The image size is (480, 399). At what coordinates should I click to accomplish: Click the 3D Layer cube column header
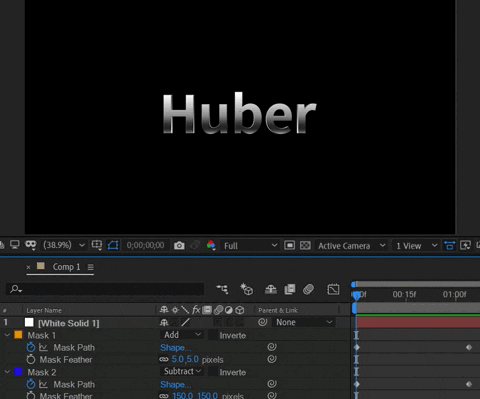[239, 310]
